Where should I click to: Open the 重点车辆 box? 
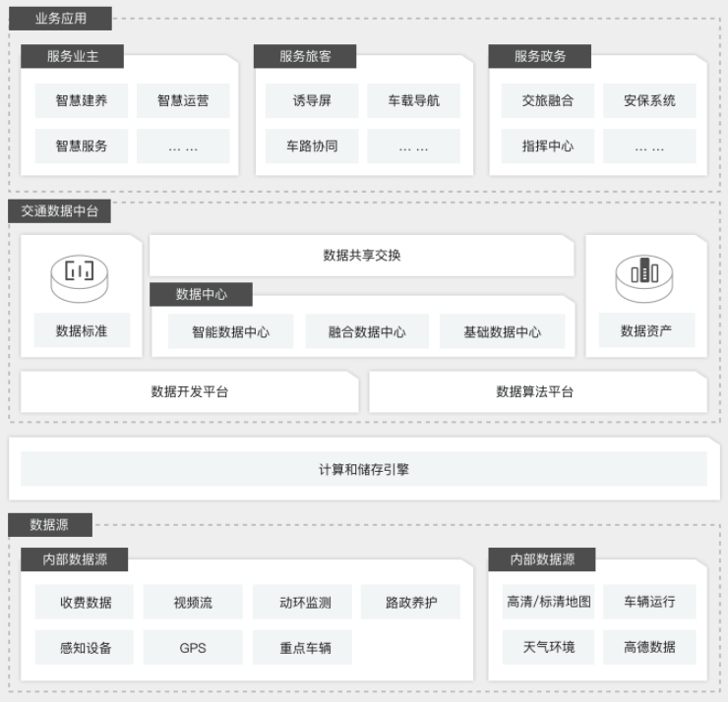[302, 647]
